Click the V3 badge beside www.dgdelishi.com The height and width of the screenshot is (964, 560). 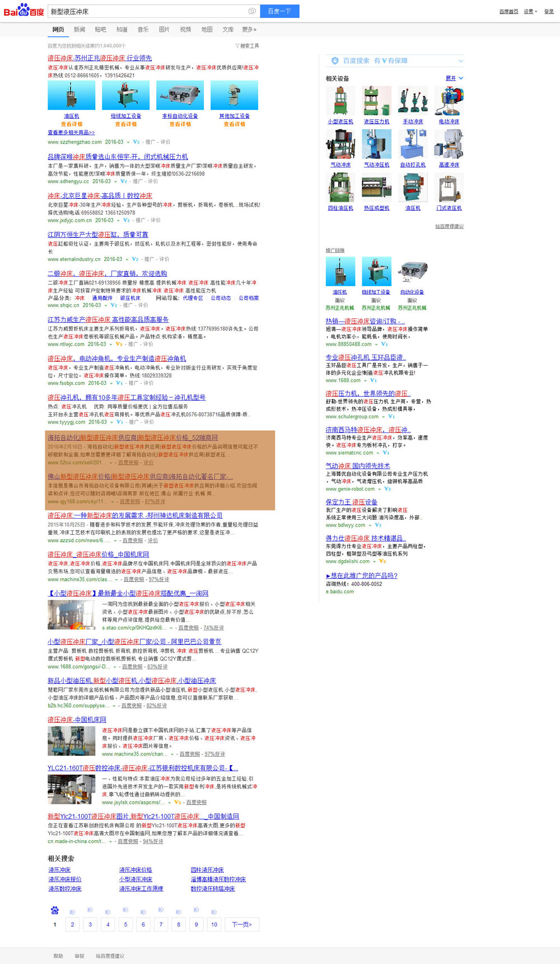[x=382, y=561]
